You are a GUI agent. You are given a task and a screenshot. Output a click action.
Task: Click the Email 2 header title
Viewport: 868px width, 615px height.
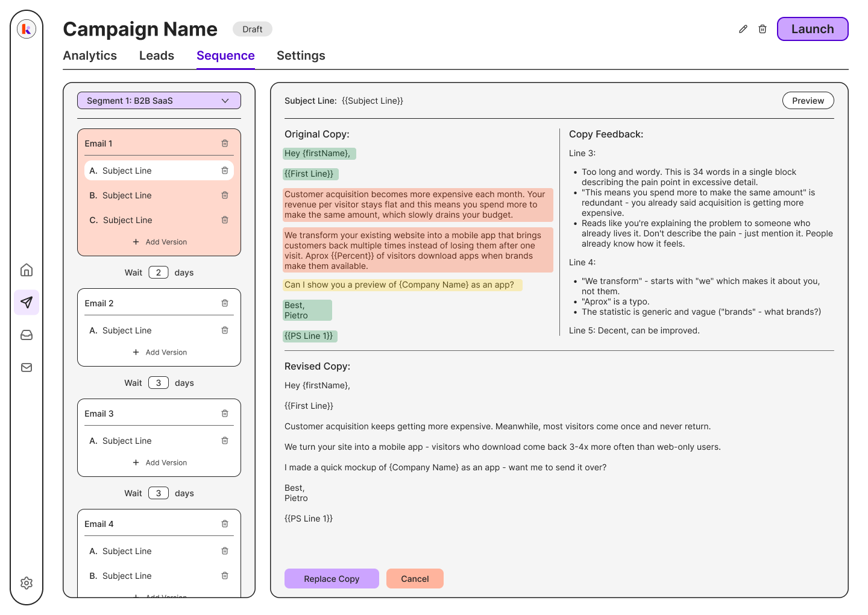pos(99,303)
